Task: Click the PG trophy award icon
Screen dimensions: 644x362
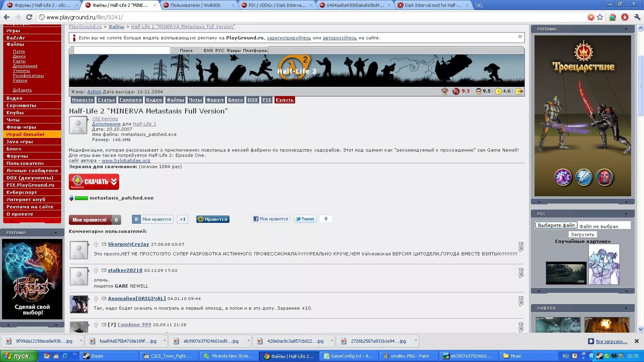Action: tap(445, 91)
